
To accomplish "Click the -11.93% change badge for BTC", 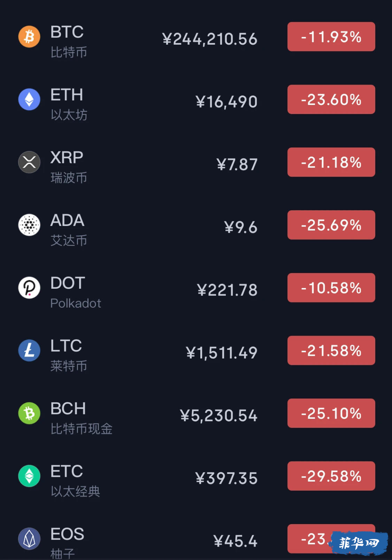I will (x=331, y=37).
